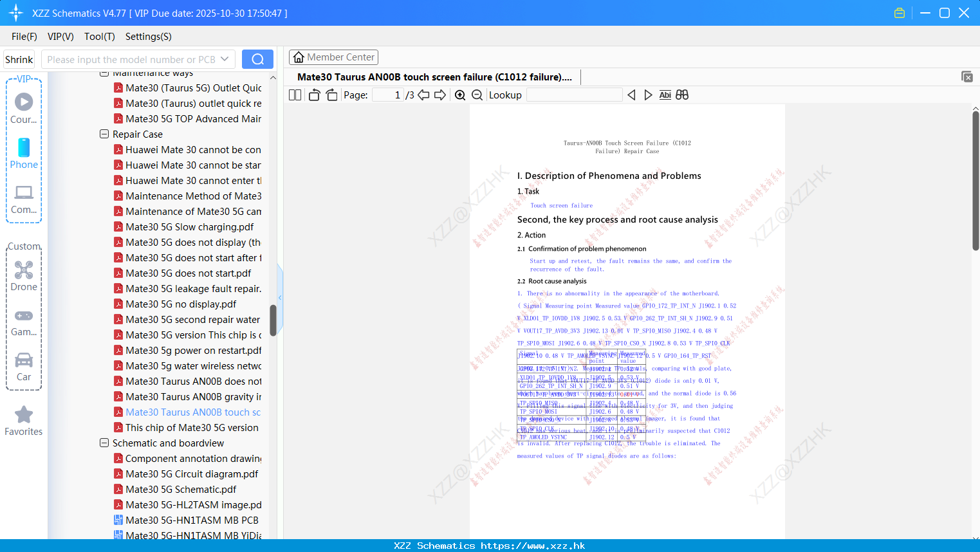Click the XZZ website link in the status bar
980x552 pixels.
point(533,546)
